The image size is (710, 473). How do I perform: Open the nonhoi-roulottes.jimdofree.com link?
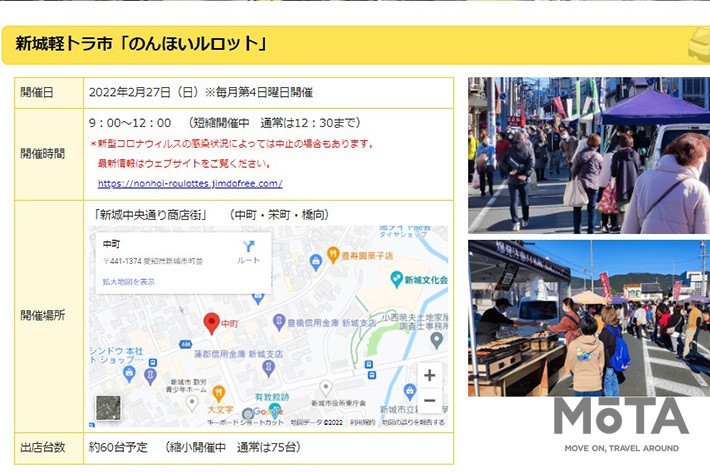click(x=190, y=184)
